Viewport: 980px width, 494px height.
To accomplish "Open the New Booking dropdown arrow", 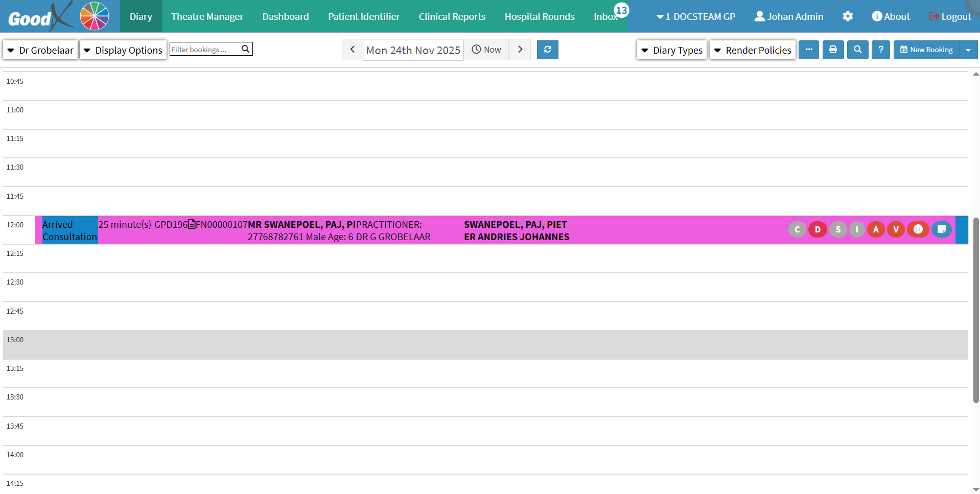I will coord(968,50).
